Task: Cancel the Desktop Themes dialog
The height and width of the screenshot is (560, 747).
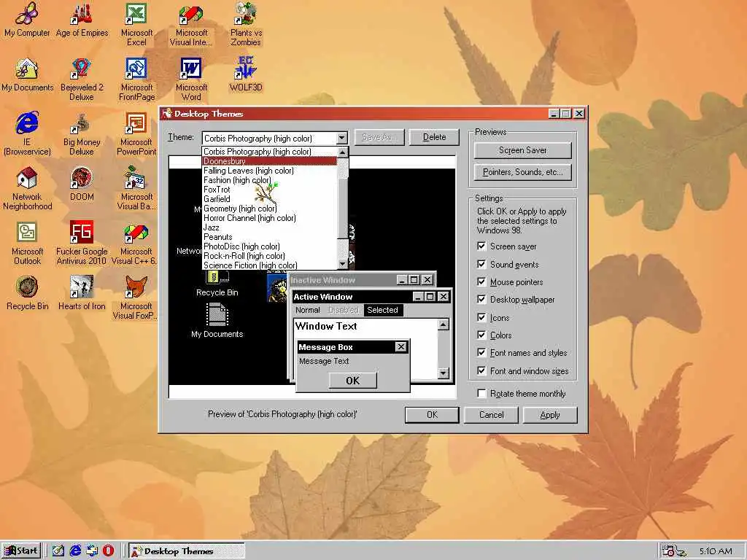Action: point(491,415)
